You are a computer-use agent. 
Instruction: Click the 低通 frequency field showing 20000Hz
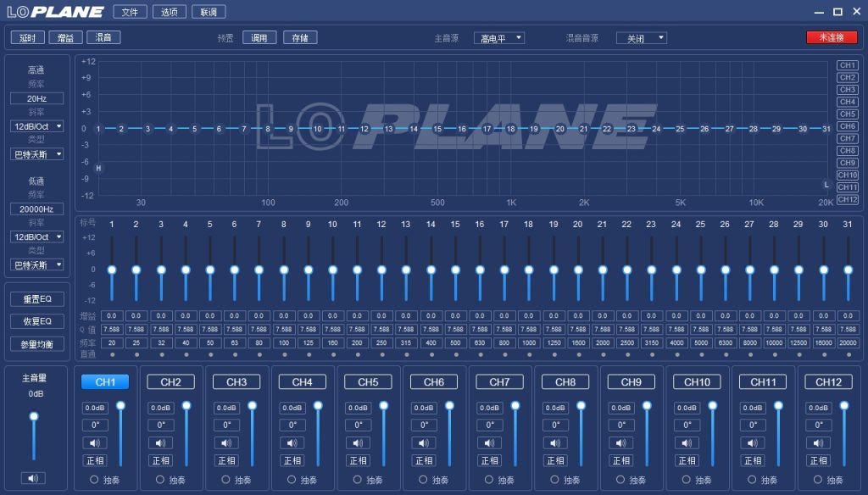[36, 209]
